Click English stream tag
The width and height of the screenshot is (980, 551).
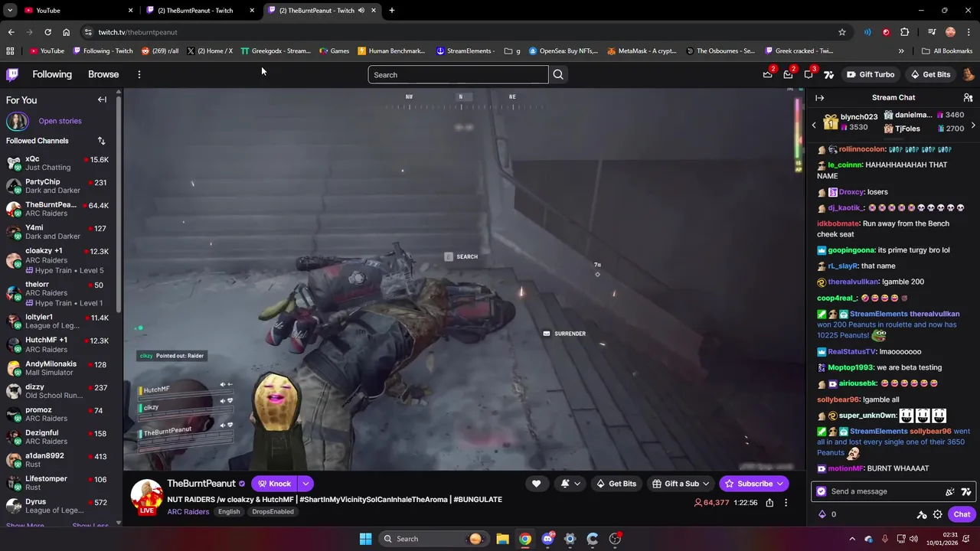[x=229, y=511]
